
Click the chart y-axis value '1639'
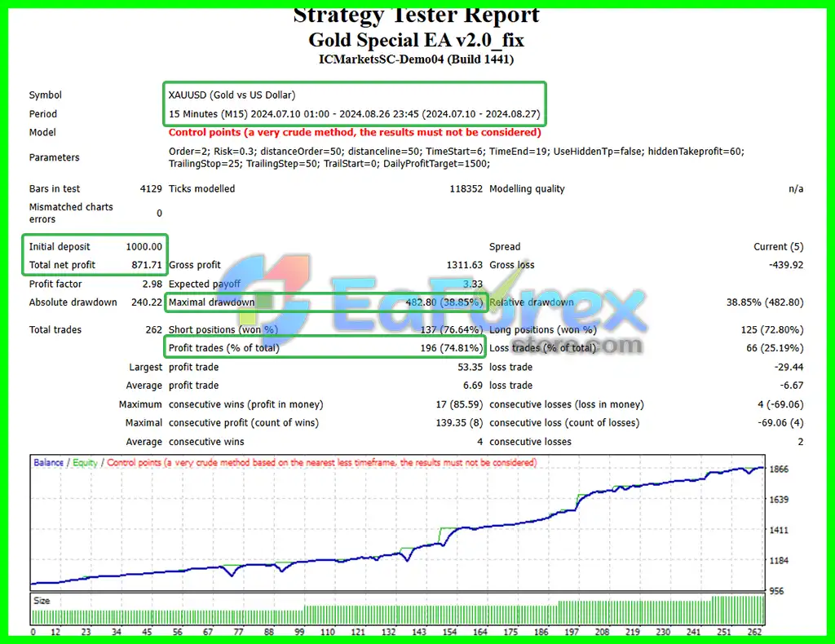click(779, 499)
